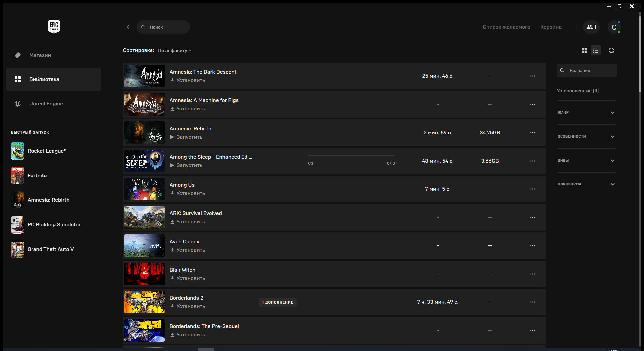Open options menu for Amnesia: The Dark Descent
Screen dimensions: 644x351
(533, 76)
